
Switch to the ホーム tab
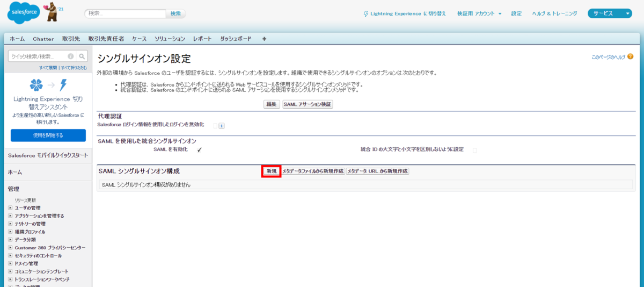(x=17, y=39)
